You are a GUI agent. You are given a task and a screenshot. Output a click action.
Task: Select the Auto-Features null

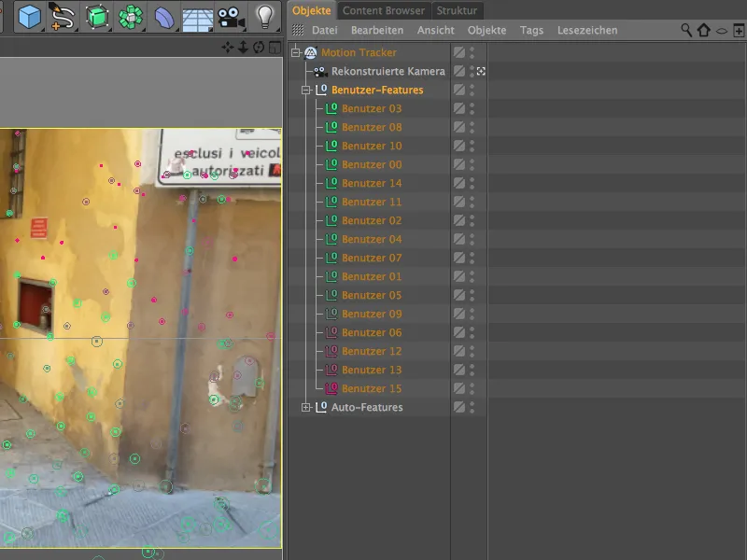click(367, 407)
